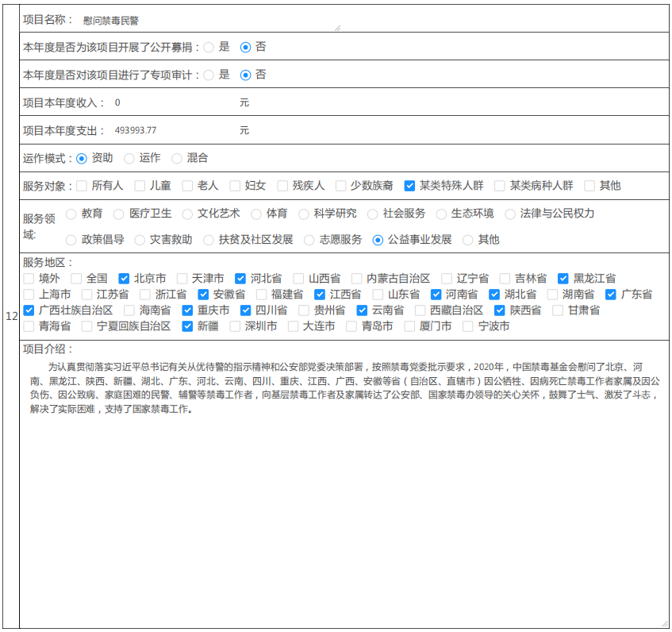
Task: Check the 全国 region checkbox
Action: click(x=76, y=279)
